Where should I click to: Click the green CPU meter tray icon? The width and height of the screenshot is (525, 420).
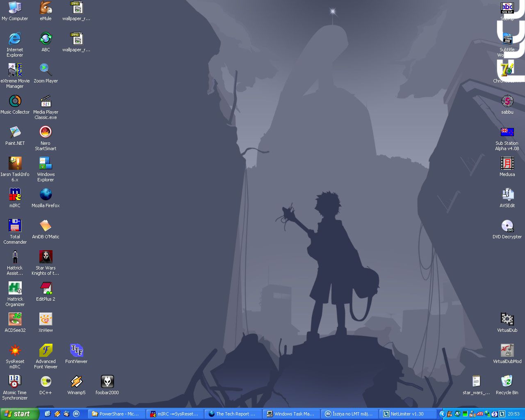pyautogui.click(x=465, y=414)
